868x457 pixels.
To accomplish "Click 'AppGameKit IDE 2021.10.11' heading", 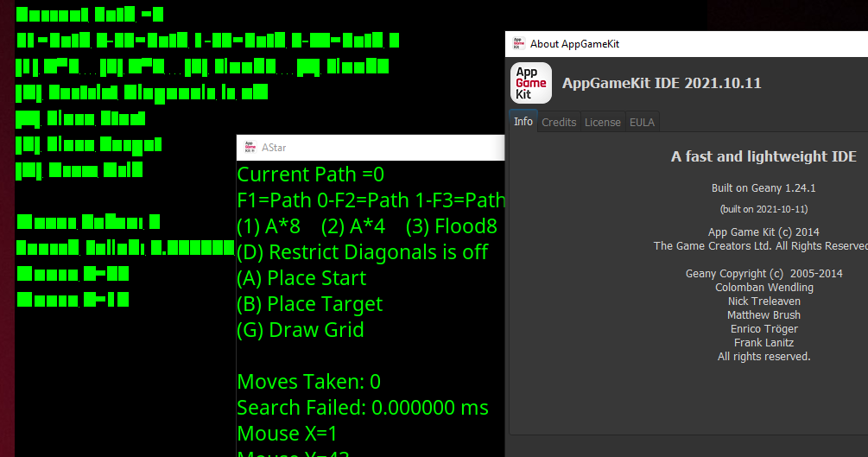I will click(662, 83).
